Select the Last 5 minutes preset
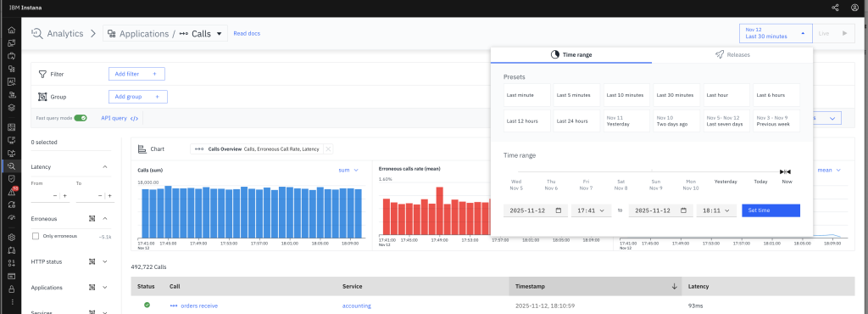Image resolution: width=868 pixels, height=314 pixels. point(576,95)
